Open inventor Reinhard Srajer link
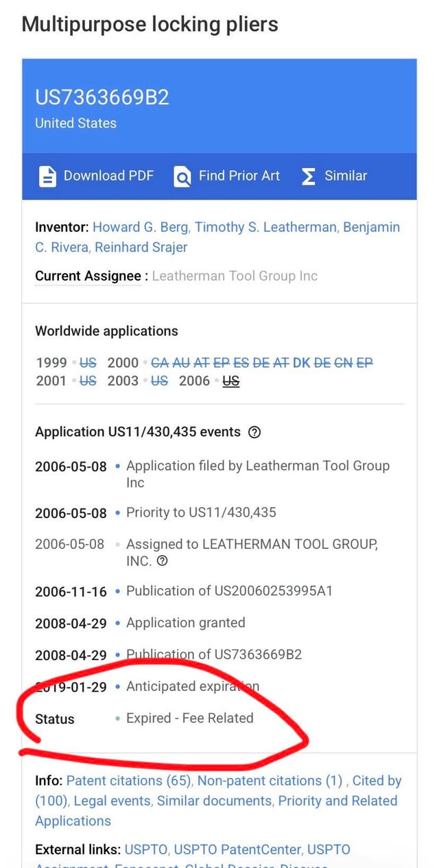The image size is (439, 868). click(x=141, y=247)
